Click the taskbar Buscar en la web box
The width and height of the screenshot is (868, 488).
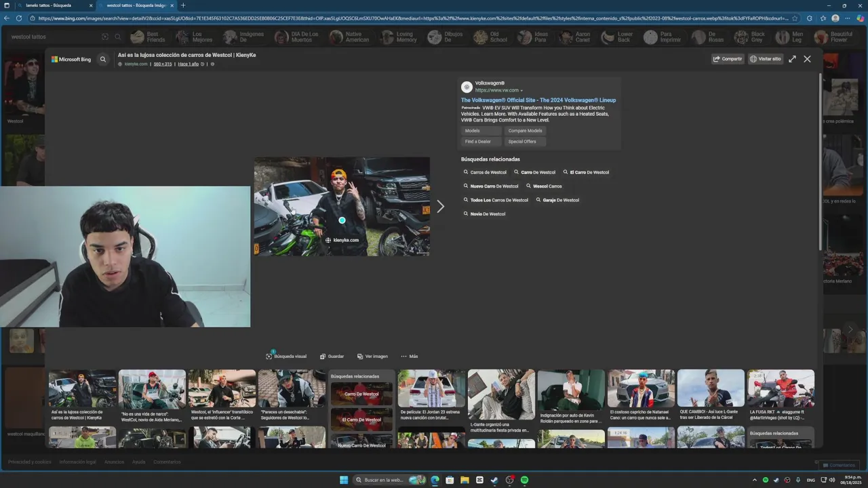tap(391, 480)
